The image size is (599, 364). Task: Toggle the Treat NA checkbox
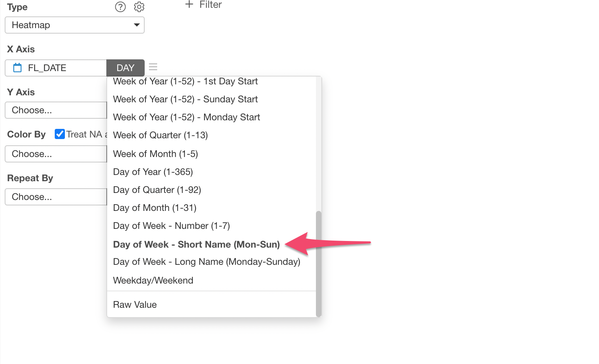(x=60, y=134)
